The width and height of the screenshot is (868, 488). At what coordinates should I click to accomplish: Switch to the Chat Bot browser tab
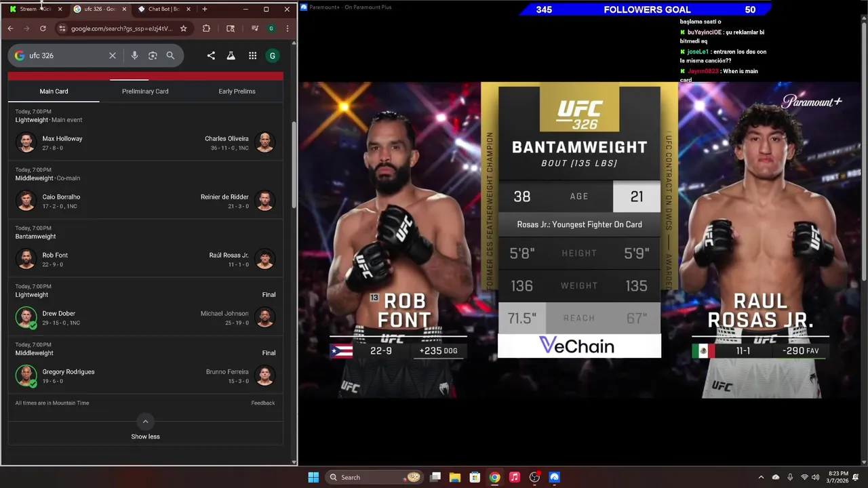tap(164, 9)
